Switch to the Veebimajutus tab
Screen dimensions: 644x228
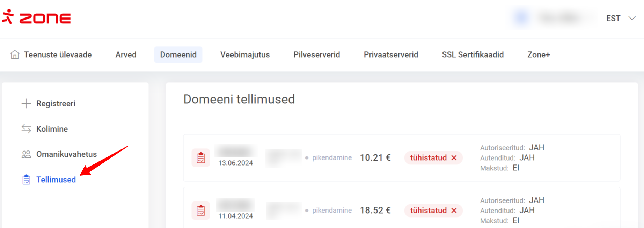coord(245,55)
